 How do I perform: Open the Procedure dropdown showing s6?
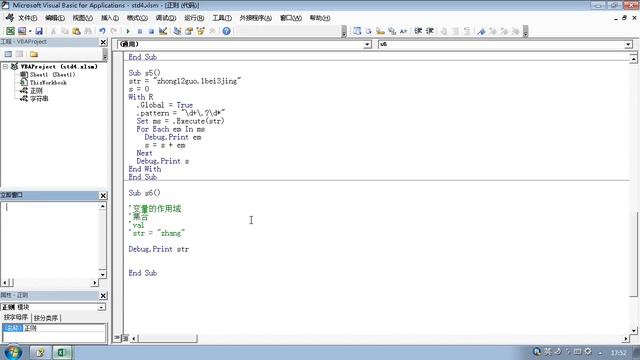pyautogui.click(x=628, y=44)
